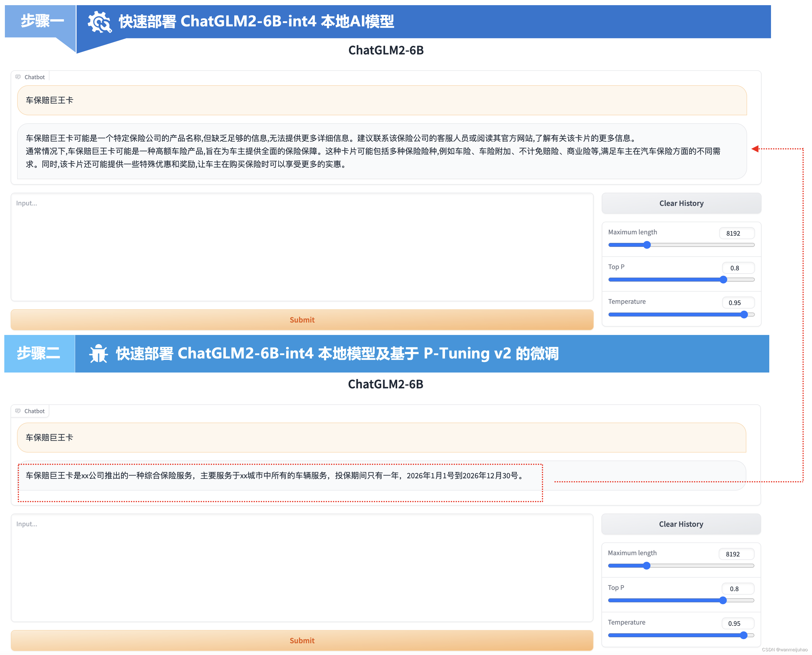Click the upper Top P label
Image resolution: width=812 pixels, height=655 pixels.
pyautogui.click(x=616, y=267)
